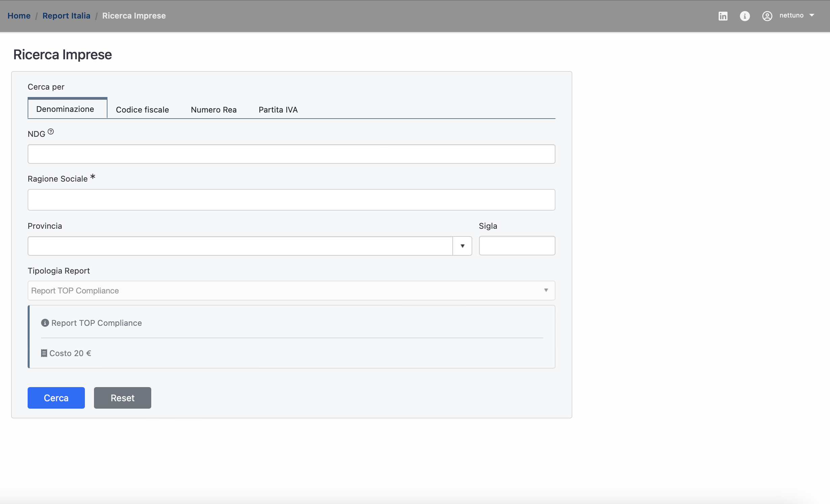
Task: Open the LinkedIn icon link
Action: pyautogui.click(x=723, y=16)
